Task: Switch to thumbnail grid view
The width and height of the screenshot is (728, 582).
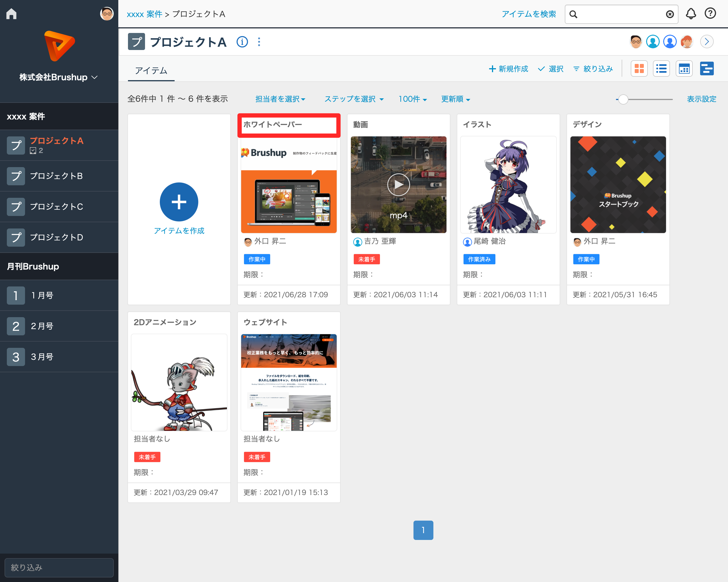Action: [639, 69]
